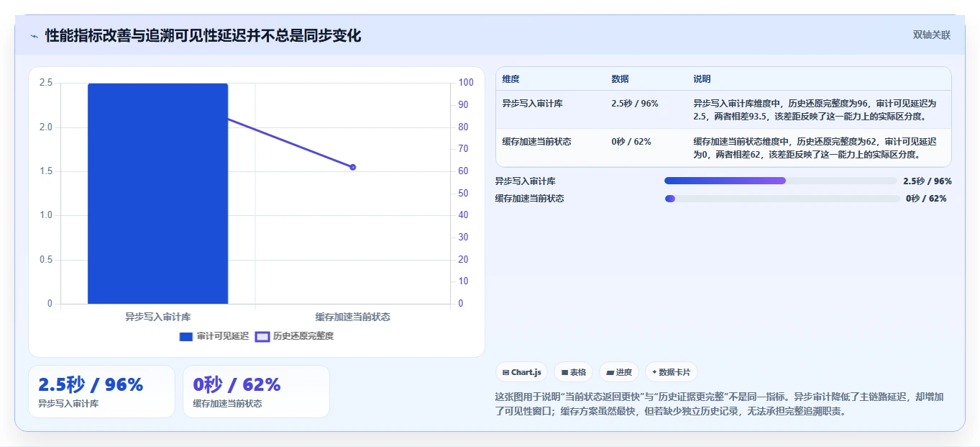The image size is (980, 447).
Task: Click 缓存加速当前状态 in the table's second row
Action: click(536, 142)
